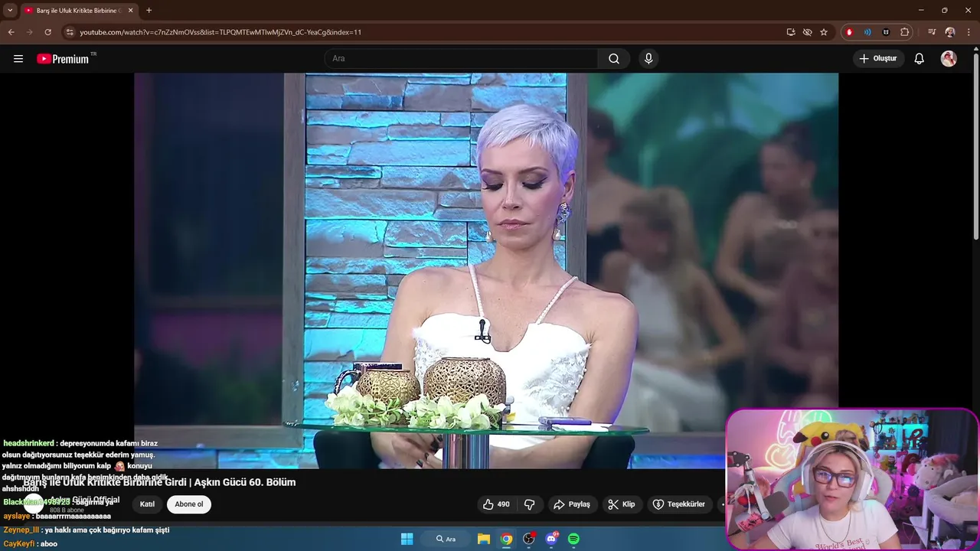Install app icon in address bar

791,32
